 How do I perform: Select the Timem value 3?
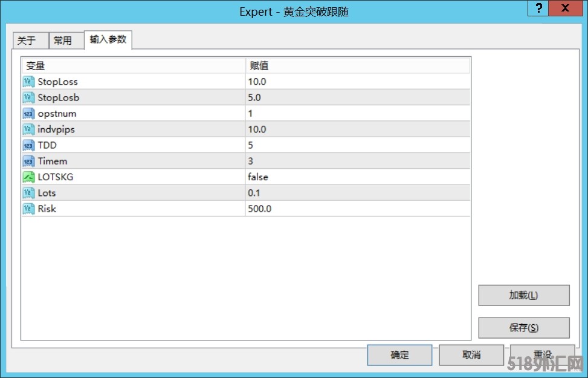tap(251, 161)
